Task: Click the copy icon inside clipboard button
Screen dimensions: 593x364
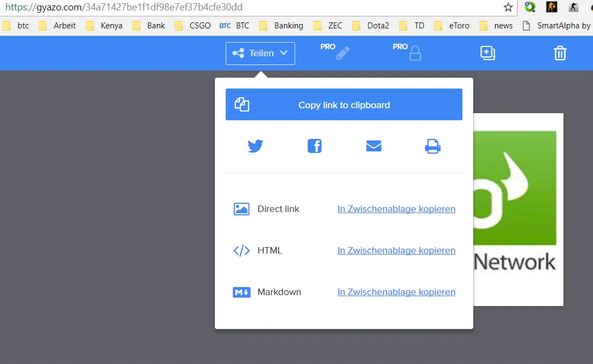Action: pos(242,104)
